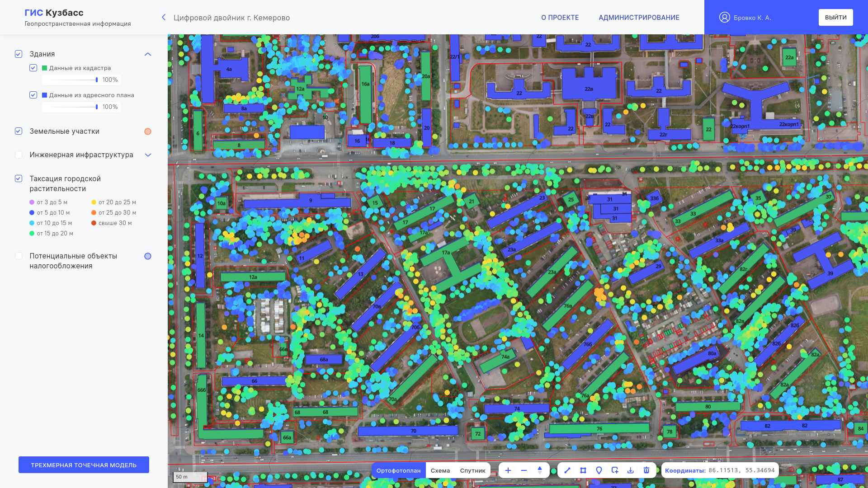Click the ВЫЙТИ logout button
Screen dimensions: 868x488
pos(835,18)
